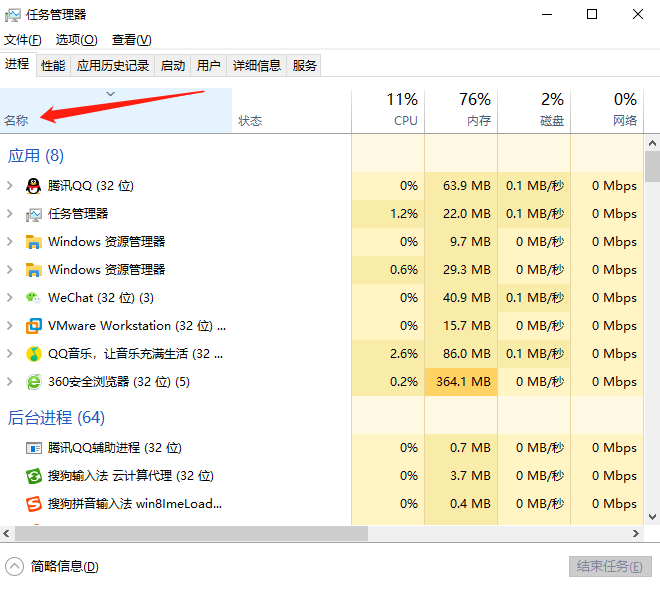660x589 pixels.
Task: Switch to the 应用历史记录 tab
Action: coord(113,66)
